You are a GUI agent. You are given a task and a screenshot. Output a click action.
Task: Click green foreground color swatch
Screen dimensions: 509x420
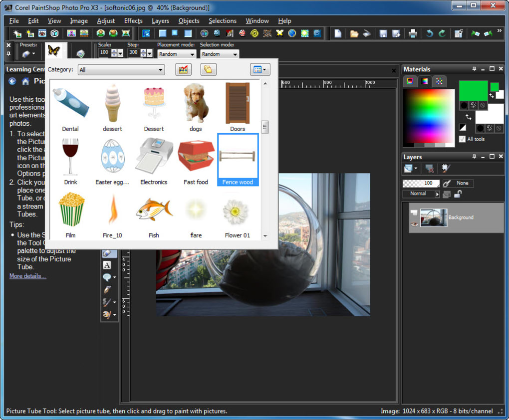click(473, 90)
